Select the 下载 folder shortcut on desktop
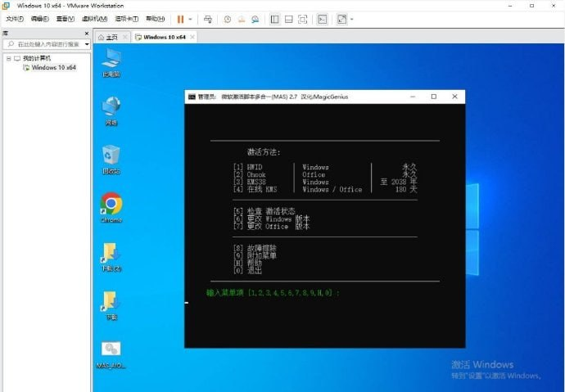565x392 pixels. click(111, 305)
